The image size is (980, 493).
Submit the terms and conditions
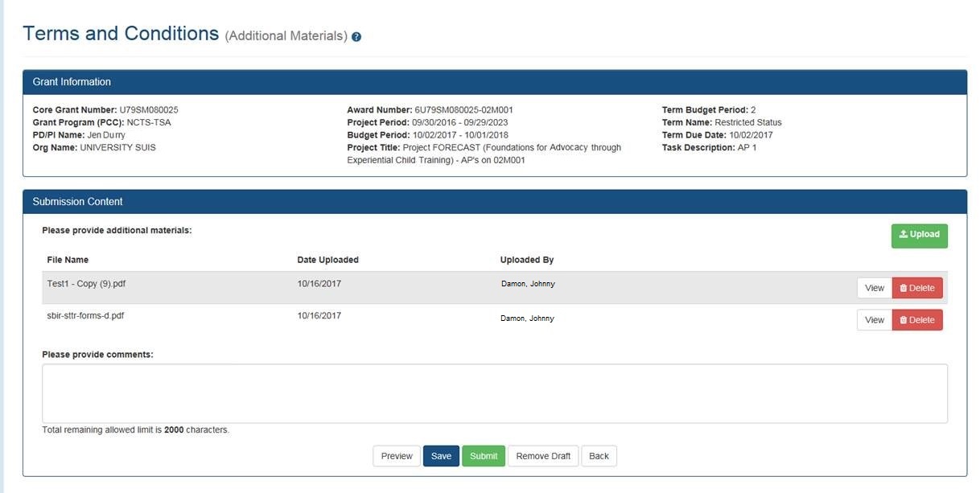tap(484, 455)
